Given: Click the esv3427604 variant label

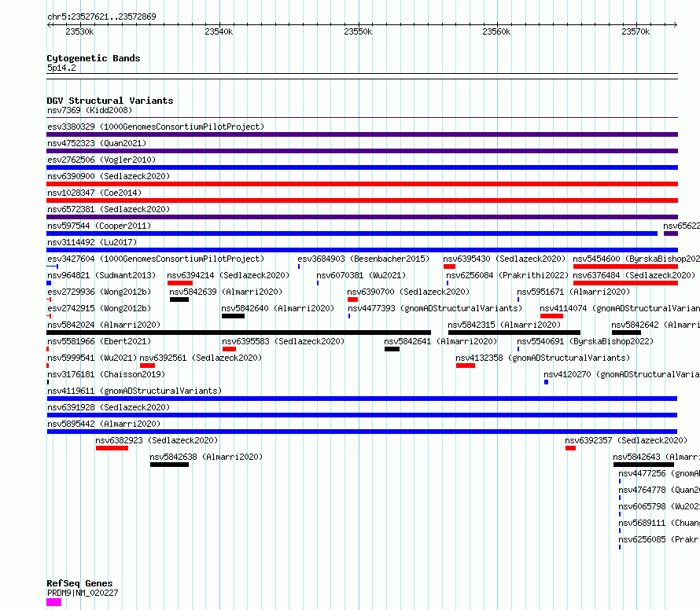Looking at the screenshot, I should tap(156, 259).
